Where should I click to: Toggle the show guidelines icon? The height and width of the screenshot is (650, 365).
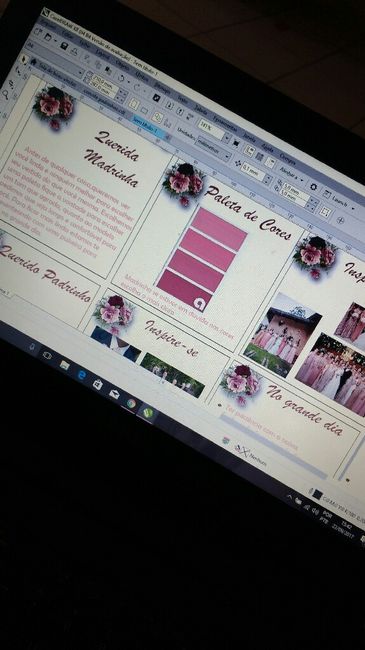point(270,162)
